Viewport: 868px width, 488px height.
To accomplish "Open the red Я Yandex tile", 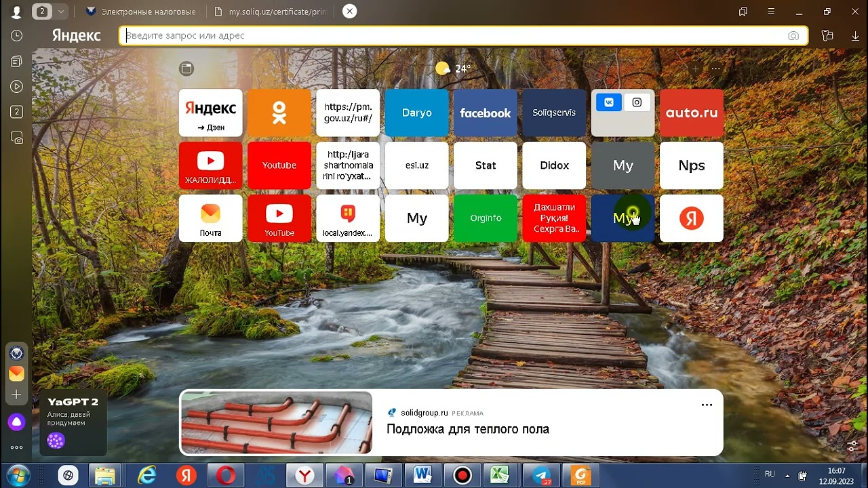I will (x=692, y=218).
